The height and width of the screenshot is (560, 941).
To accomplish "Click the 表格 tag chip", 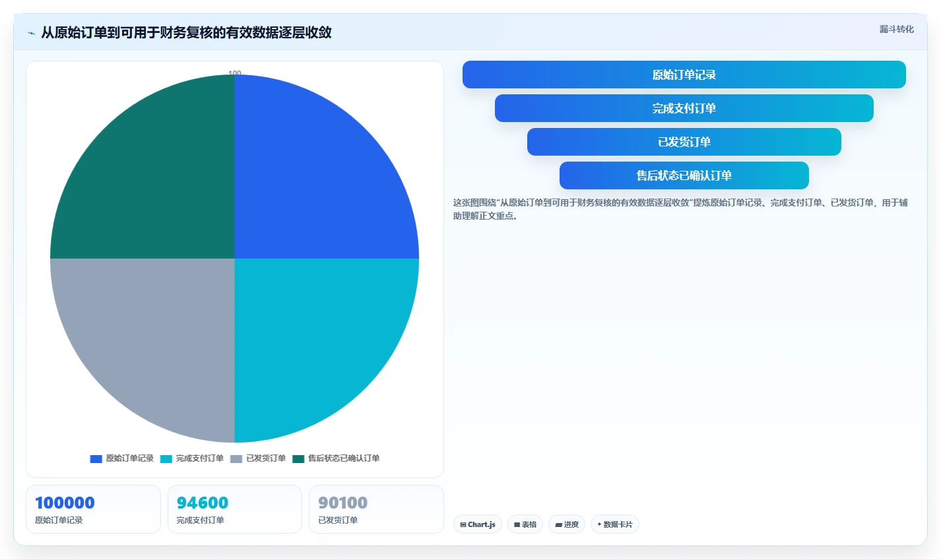I will click(x=525, y=524).
